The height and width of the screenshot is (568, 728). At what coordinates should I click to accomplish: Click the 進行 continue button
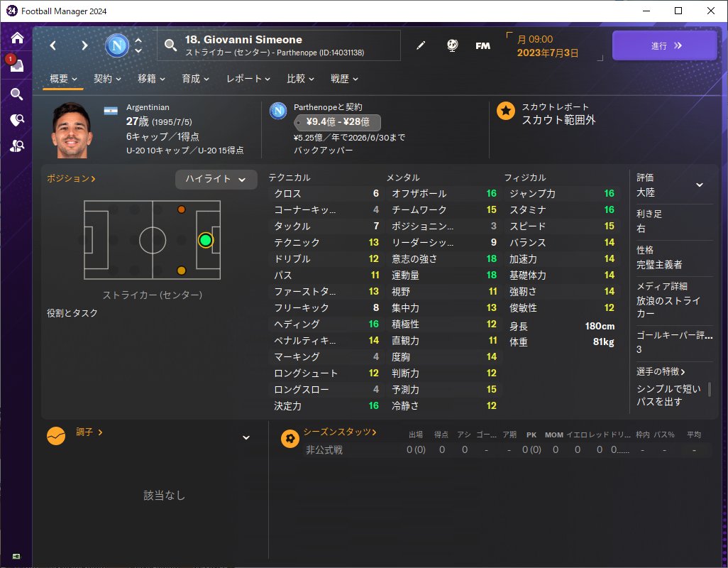(x=665, y=45)
